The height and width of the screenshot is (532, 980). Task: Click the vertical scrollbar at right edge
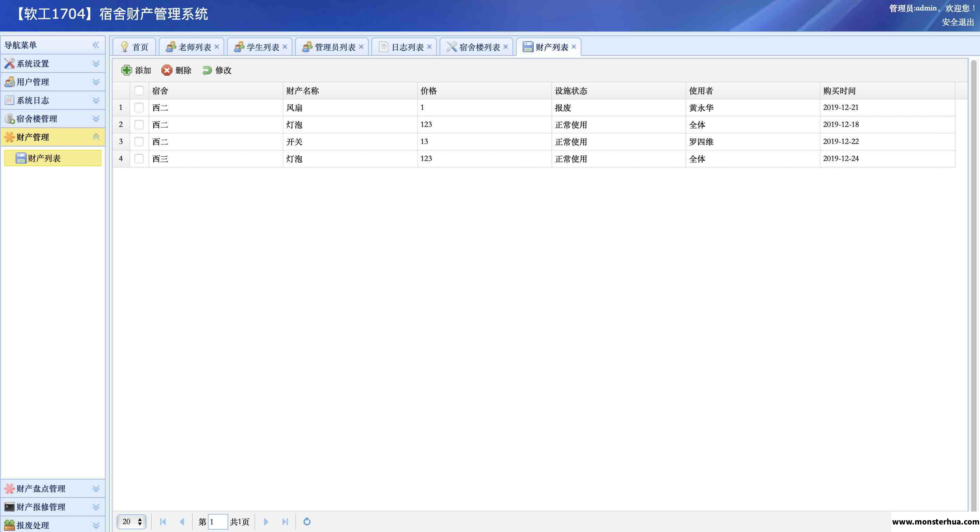[x=974, y=285]
